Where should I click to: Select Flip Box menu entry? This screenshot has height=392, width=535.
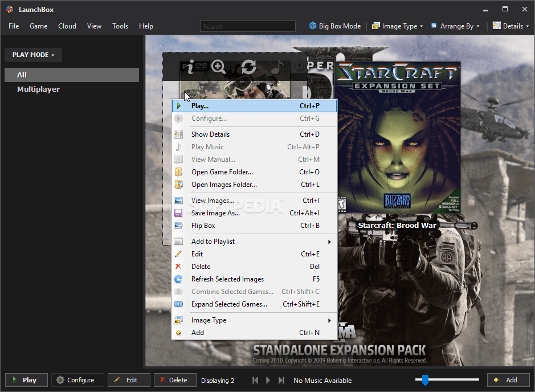pos(254,226)
